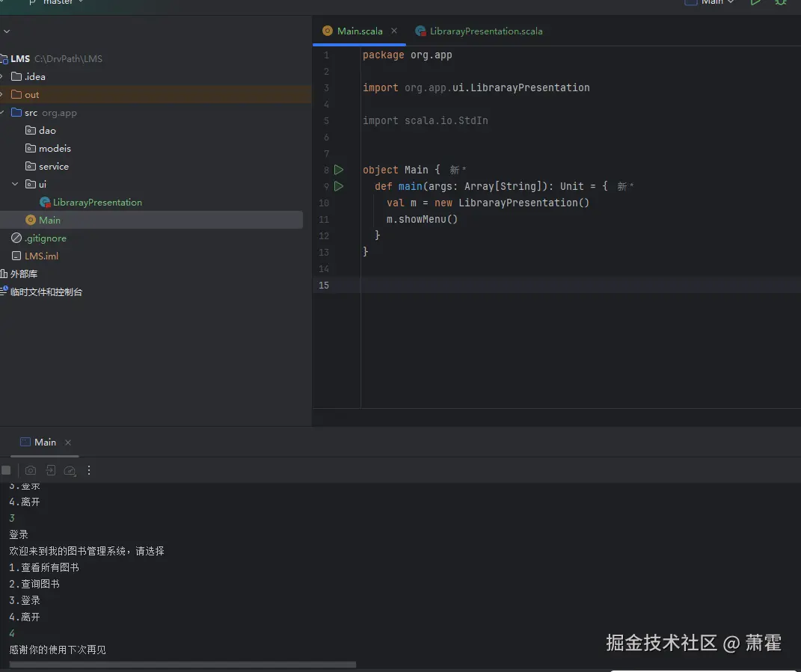
Task: Click LibrarayPresentation.scala tab file icon
Action: pos(420,31)
